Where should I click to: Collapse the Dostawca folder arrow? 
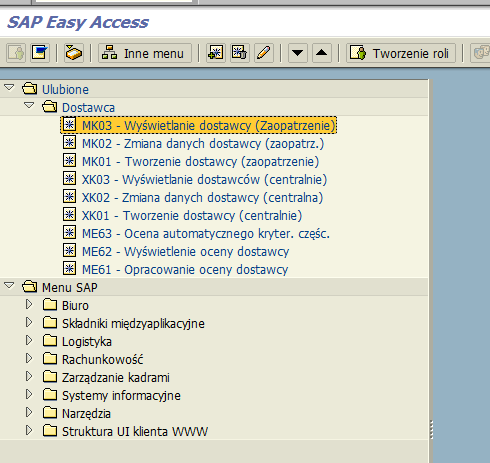coord(29,106)
